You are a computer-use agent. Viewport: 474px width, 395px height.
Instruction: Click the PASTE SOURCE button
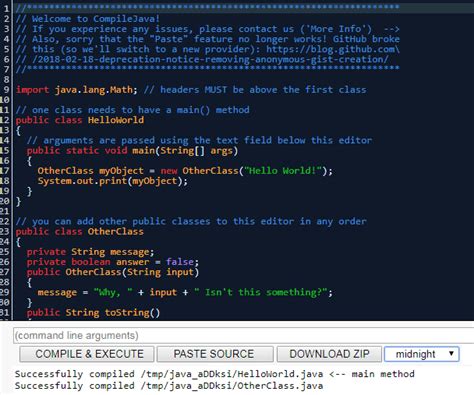tap(215, 354)
